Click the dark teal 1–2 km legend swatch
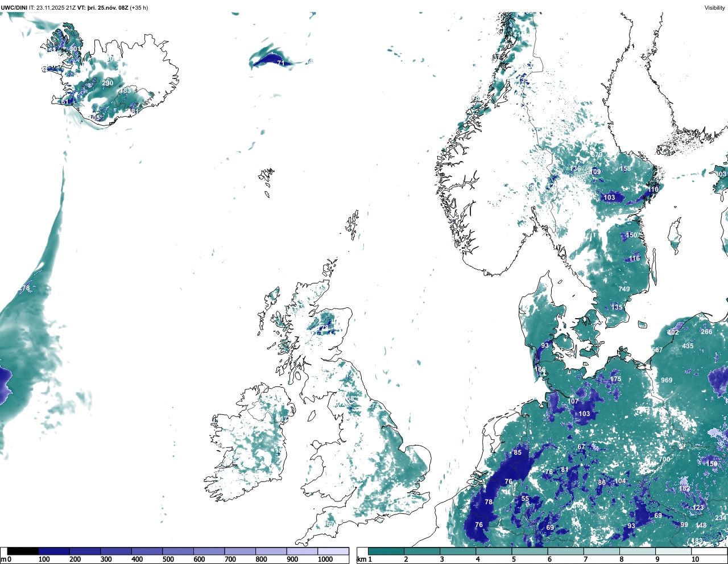The height and width of the screenshot is (564, 728). point(386,551)
